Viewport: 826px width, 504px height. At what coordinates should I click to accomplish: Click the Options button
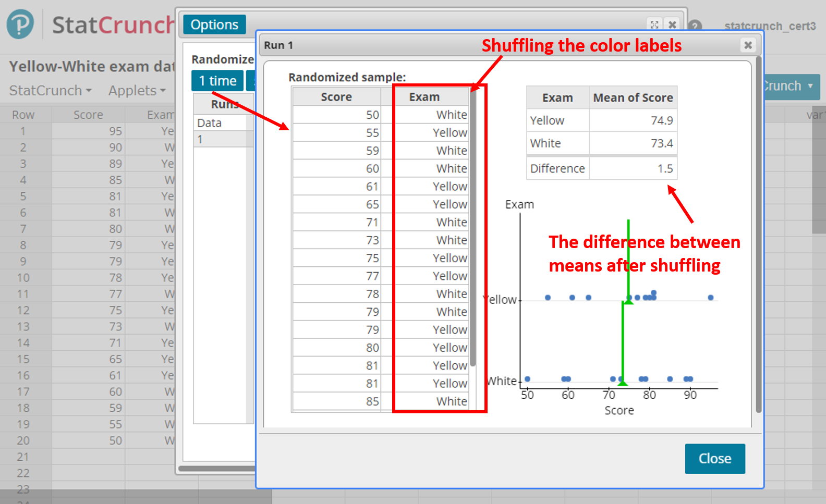coord(214,24)
